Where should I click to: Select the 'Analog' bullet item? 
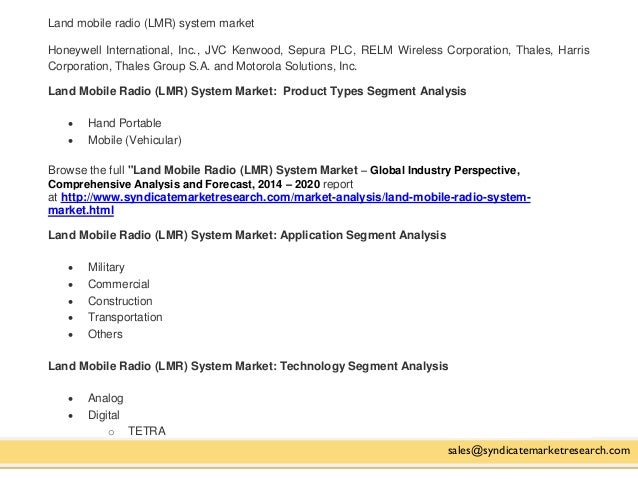[x=105, y=398]
